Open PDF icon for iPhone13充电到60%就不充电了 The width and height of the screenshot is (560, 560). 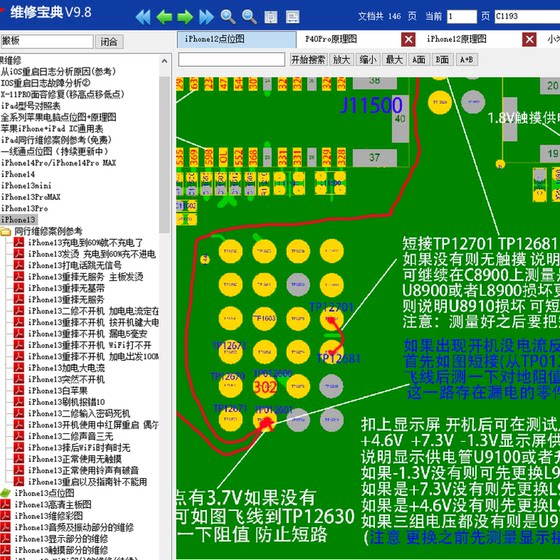[19, 242]
